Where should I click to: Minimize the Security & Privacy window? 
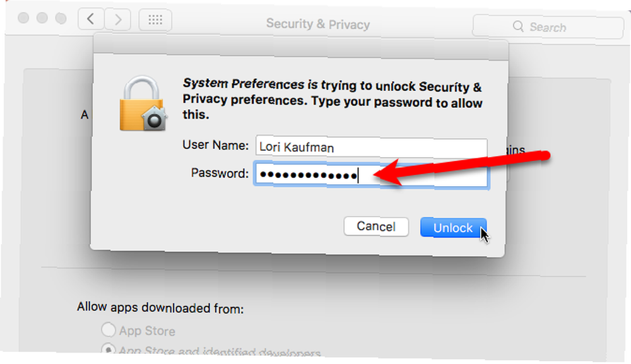(x=42, y=18)
